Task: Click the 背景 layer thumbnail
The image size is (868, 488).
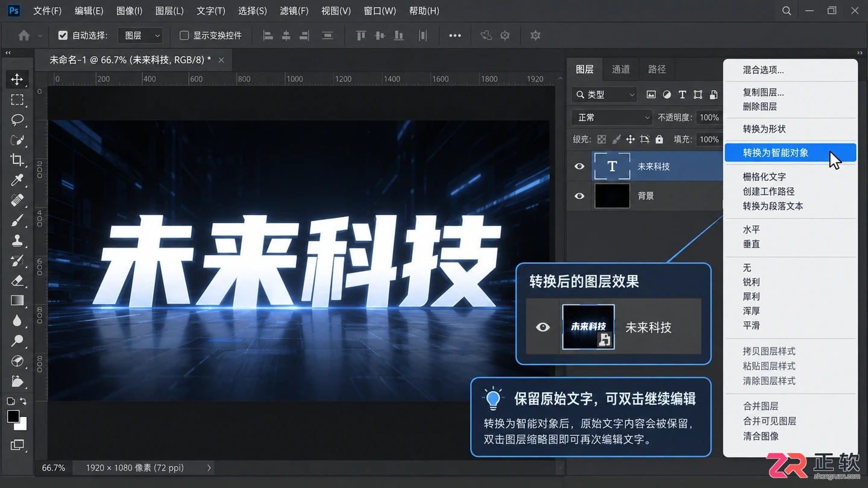Action: point(612,196)
